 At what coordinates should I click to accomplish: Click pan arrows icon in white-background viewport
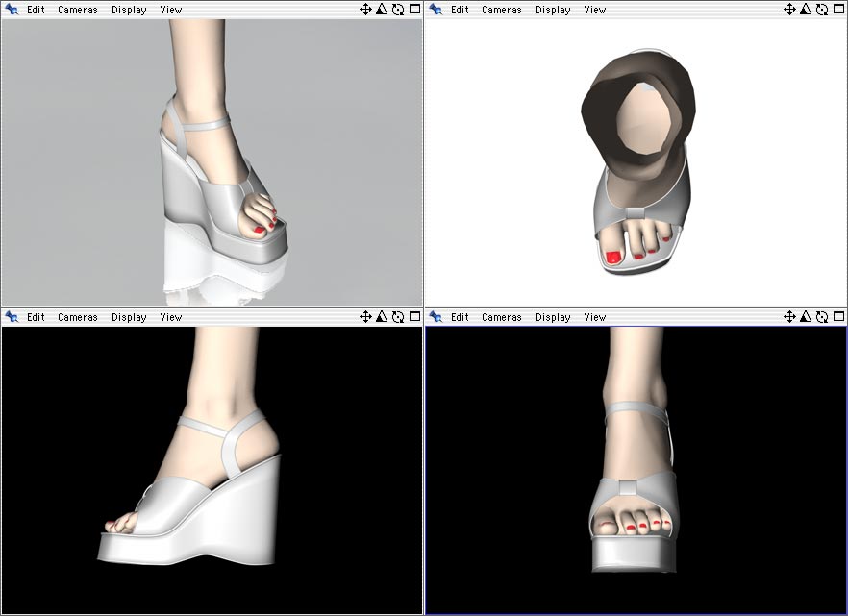pos(789,10)
